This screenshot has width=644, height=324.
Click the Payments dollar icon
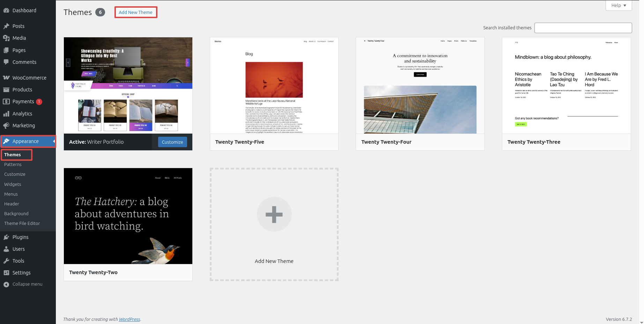6,101
